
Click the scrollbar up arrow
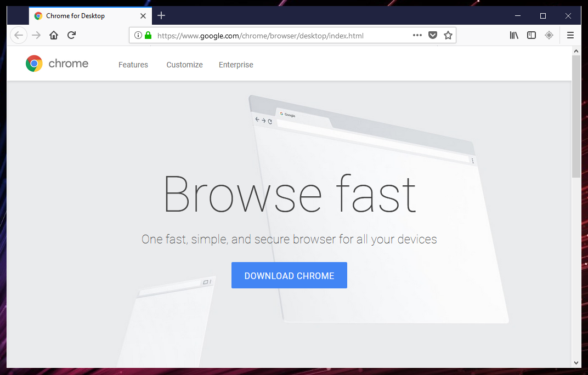[x=576, y=50]
